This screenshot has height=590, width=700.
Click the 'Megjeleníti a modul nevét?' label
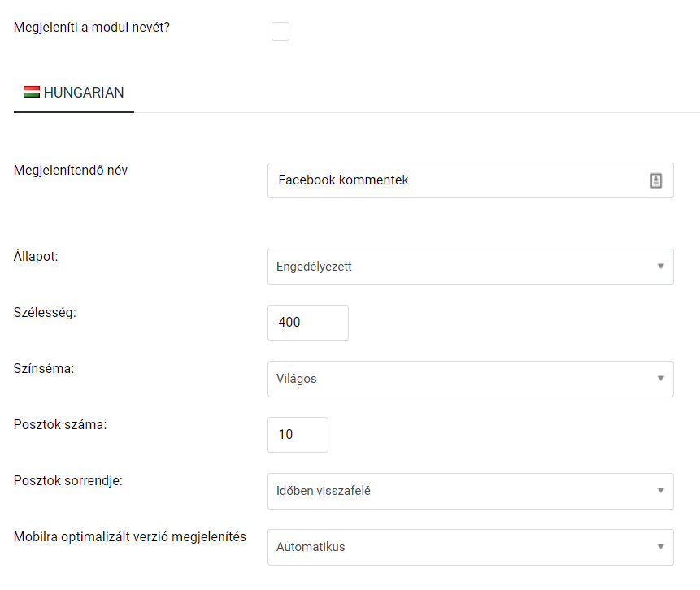pyautogui.click(x=92, y=27)
